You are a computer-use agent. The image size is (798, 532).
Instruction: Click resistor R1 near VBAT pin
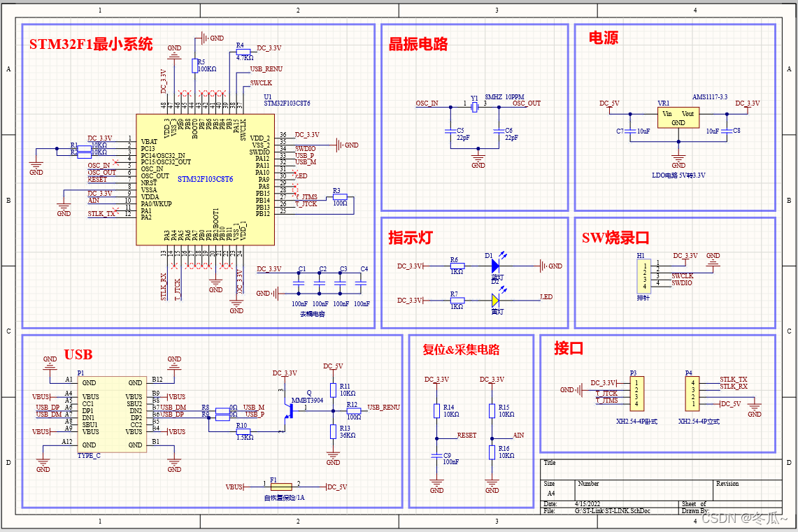coord(85,148)
